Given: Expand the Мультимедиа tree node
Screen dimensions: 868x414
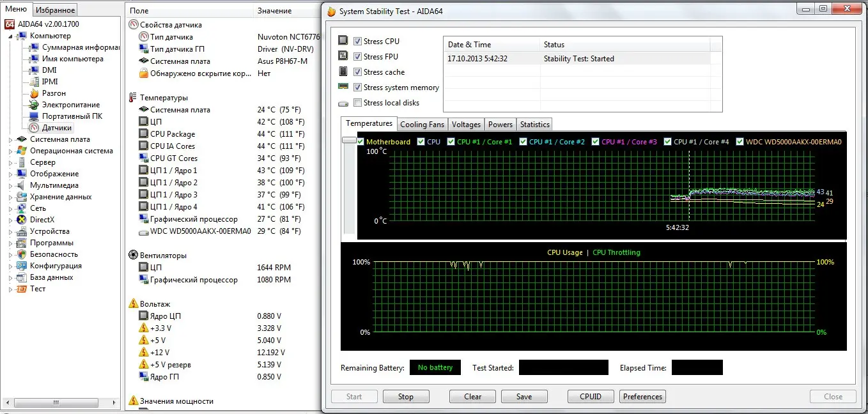Looking at the screenshot, I should pyautogui.click(x=11, y=185).
